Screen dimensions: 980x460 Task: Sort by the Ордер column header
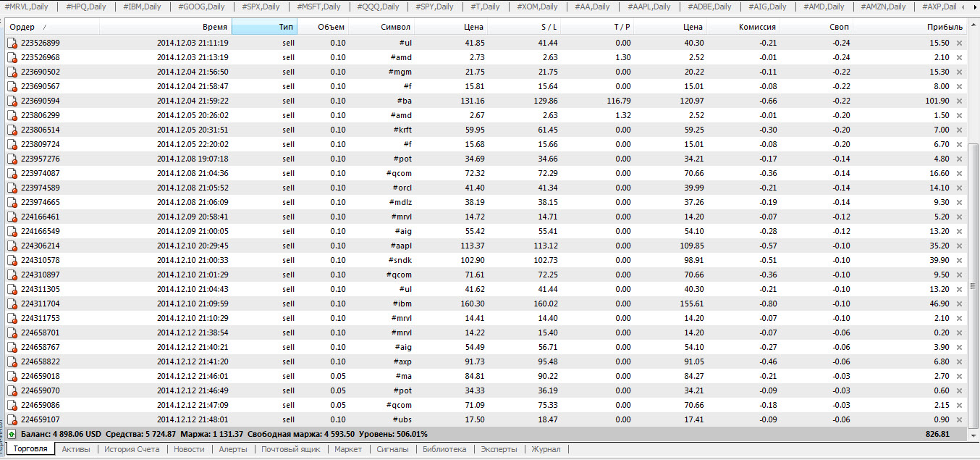pyautogui.click(x=52, y=27)
